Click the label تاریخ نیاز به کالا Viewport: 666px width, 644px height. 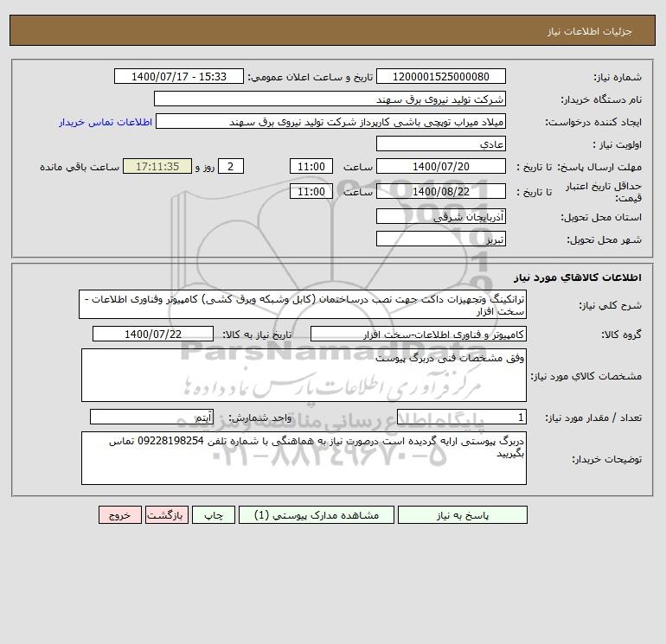coord(258,335)
